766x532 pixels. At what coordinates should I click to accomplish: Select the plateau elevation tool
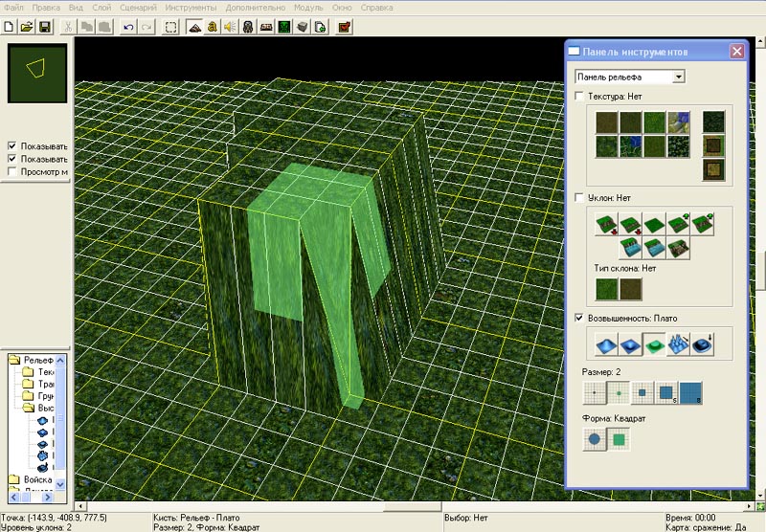pyautogui.click(x=654, y=344)
